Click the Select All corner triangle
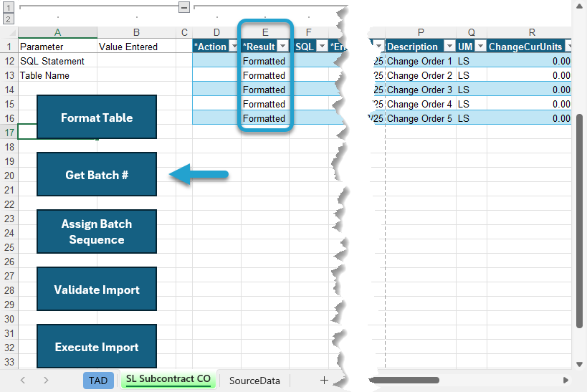The height and width of the screenshot is (392, 587). [12, 32]
